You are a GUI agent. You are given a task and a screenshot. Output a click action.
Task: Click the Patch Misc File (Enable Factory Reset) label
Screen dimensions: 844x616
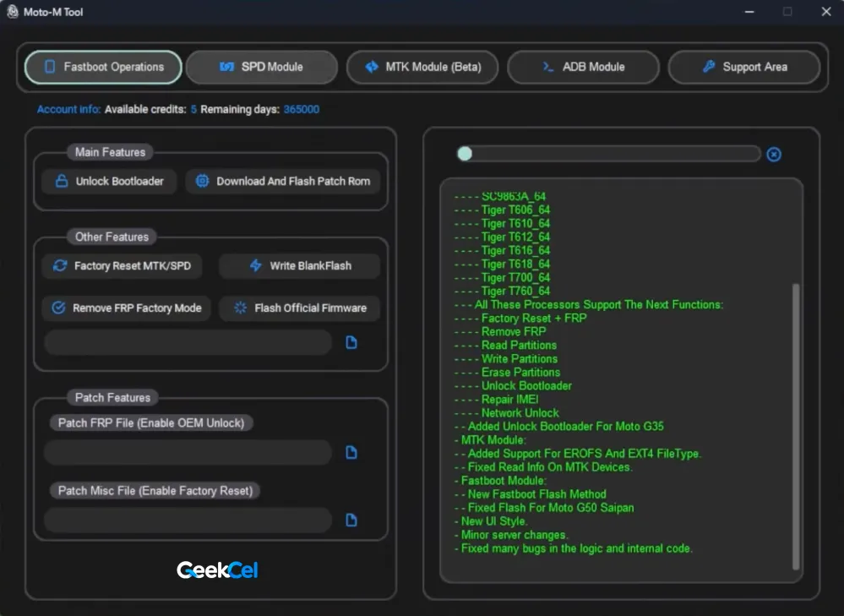155,491
